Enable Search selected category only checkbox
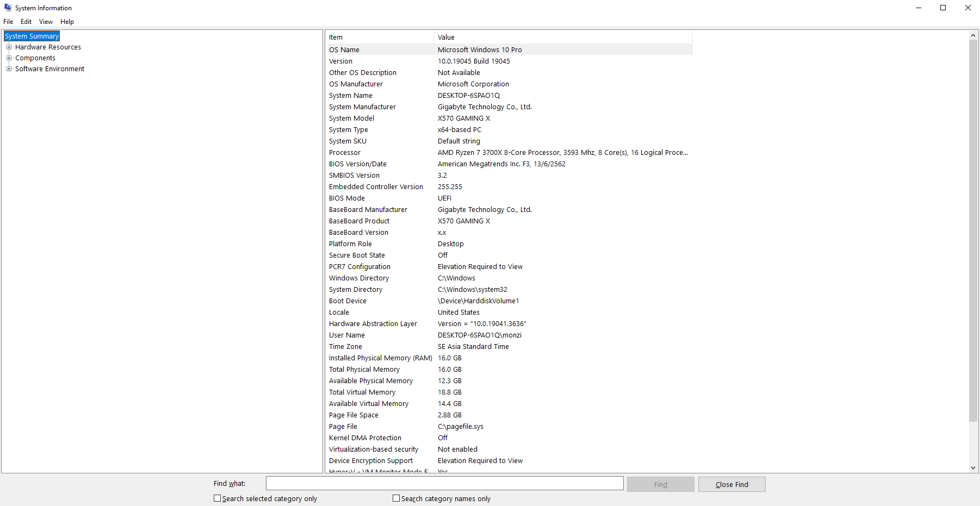This screenshot has height=506, width=980. [218, 498]
